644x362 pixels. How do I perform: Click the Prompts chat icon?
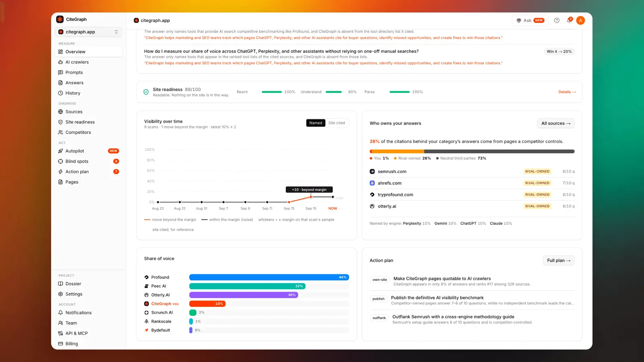60,72
